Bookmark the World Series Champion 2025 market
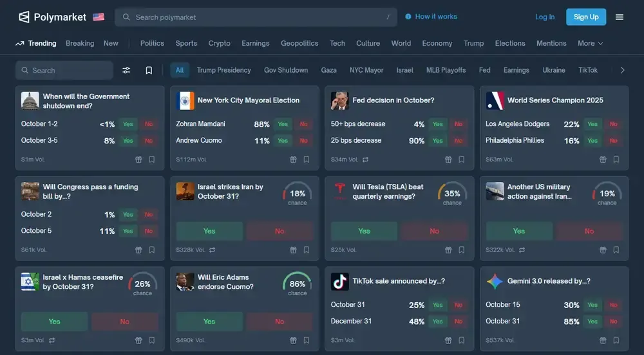Screen dimensions: 644x355 pyautogui.click(x=616, y=159)
